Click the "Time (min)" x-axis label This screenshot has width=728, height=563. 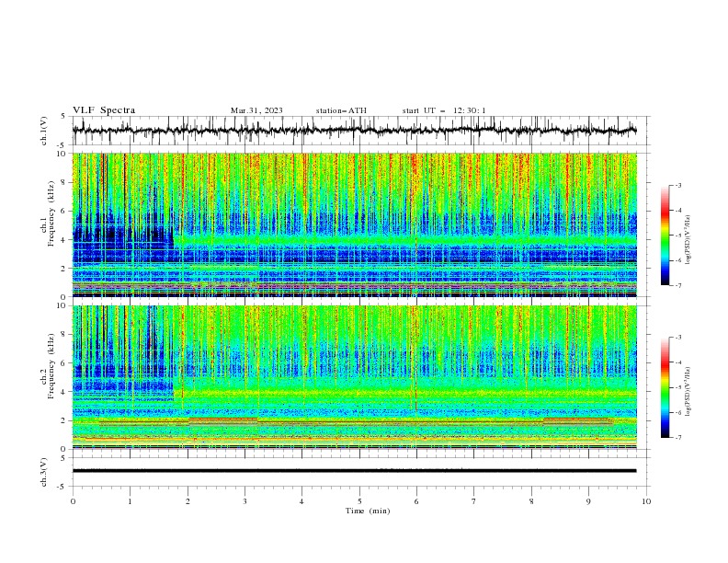pos(368,511)
